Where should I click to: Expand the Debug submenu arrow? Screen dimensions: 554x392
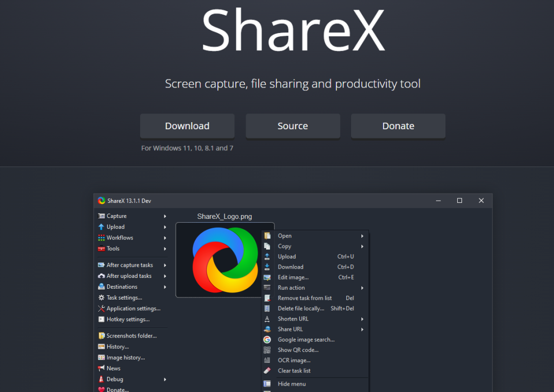[165, 379]
